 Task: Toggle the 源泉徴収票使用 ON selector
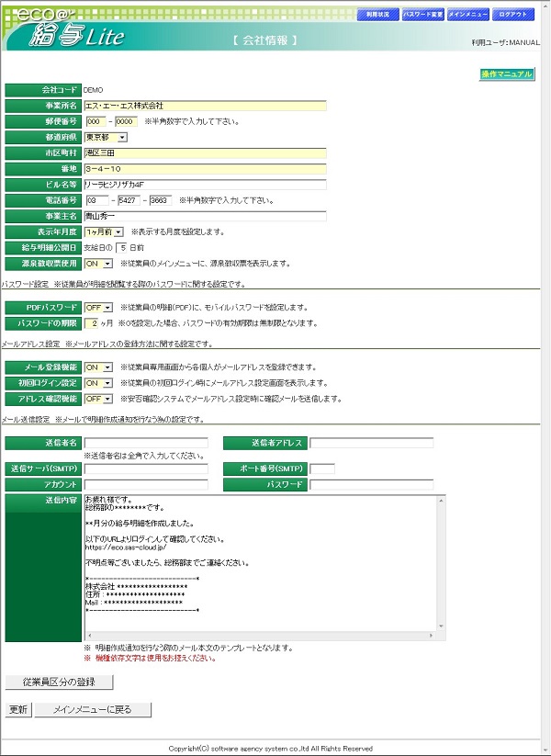(98, 264)
